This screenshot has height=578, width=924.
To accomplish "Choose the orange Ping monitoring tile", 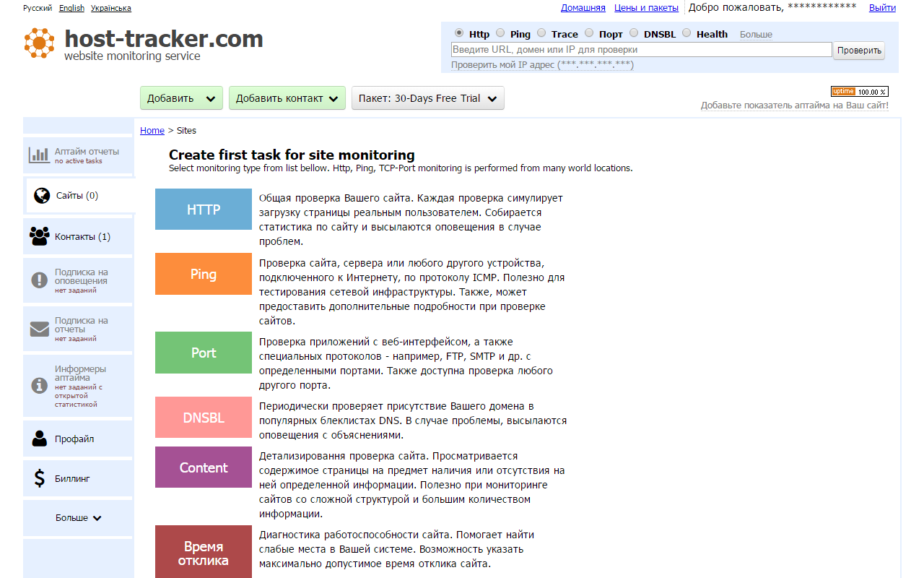I will [204, 274].
